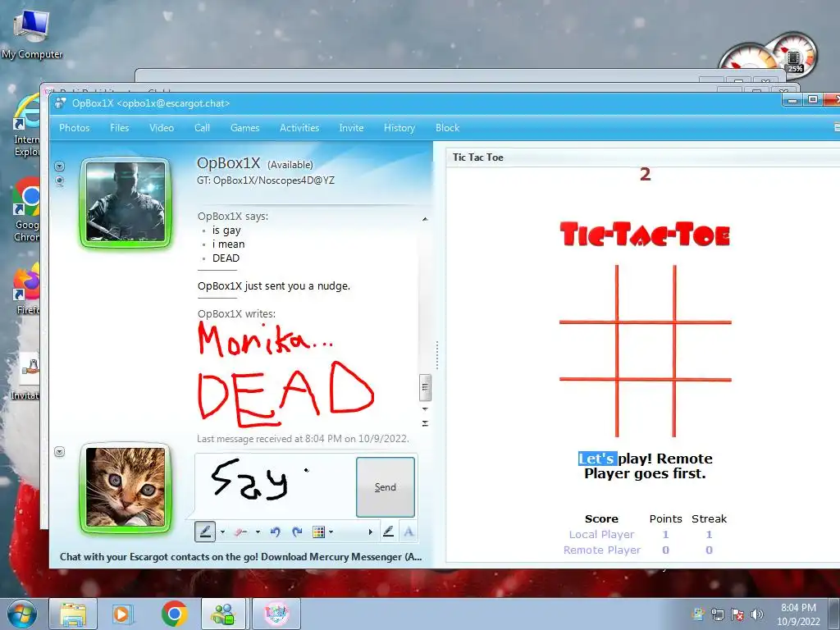Undo the last handwriting stroke
840x630 pixels.
(276, 532)
